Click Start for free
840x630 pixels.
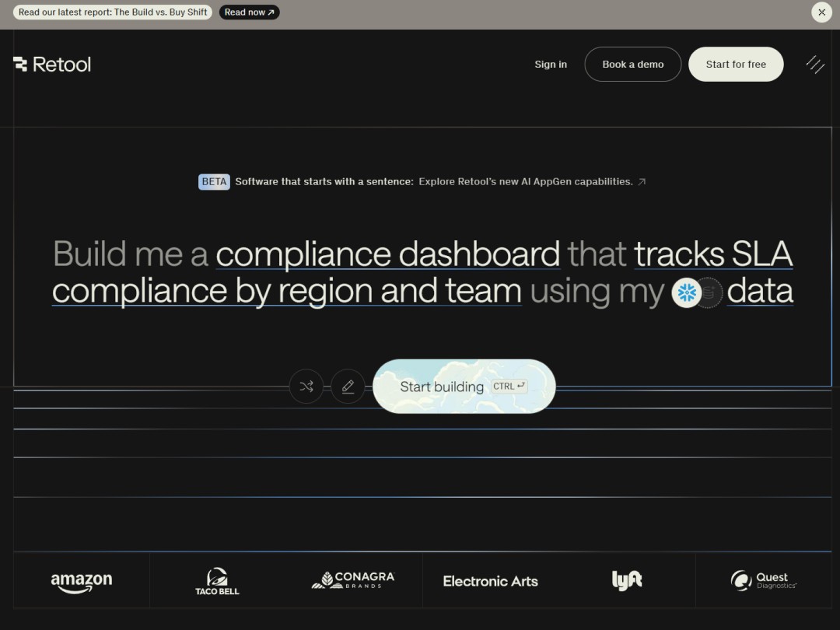(x=736, y=64)
